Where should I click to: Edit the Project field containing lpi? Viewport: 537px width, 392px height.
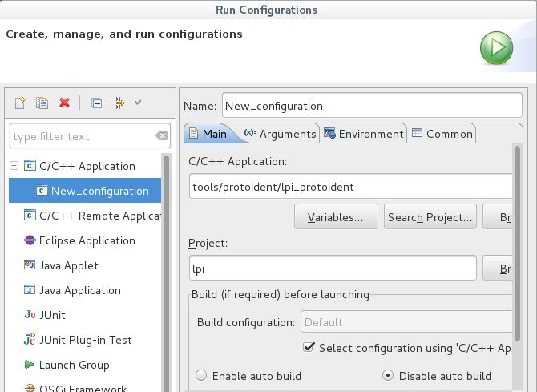point(333,269)
